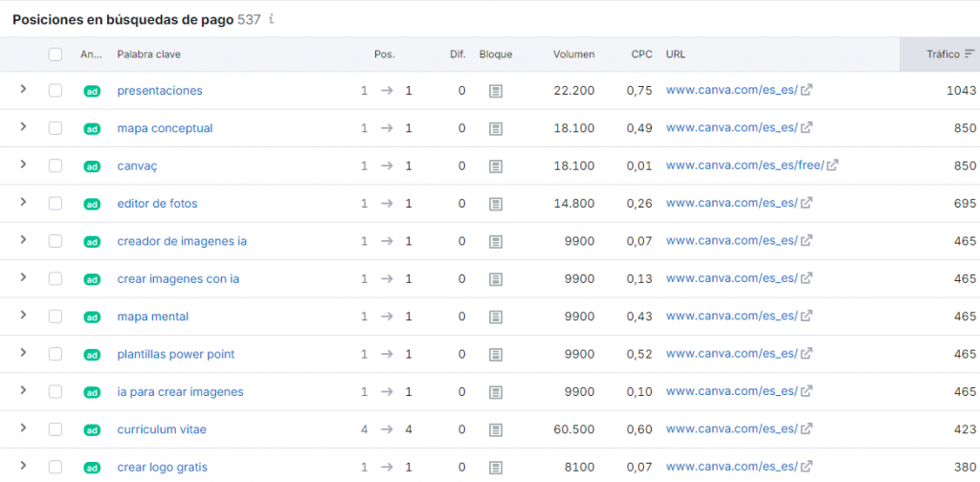Check the box for canvaç row

[x=56, y=165]
